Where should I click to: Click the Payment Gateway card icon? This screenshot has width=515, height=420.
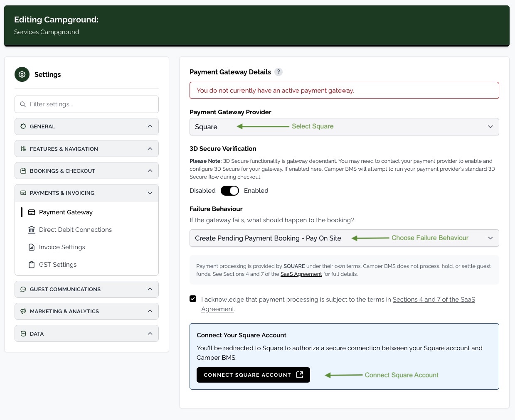pos(32,212)
